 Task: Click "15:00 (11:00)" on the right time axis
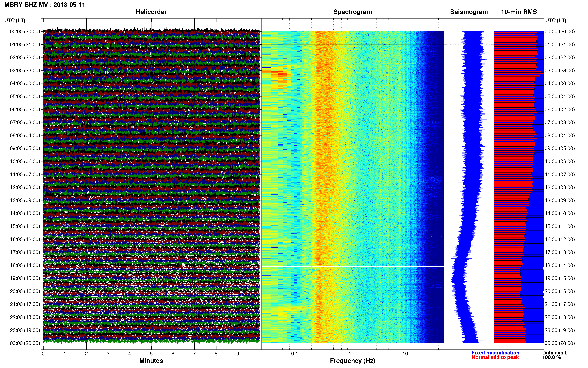[x=560, y=226]
